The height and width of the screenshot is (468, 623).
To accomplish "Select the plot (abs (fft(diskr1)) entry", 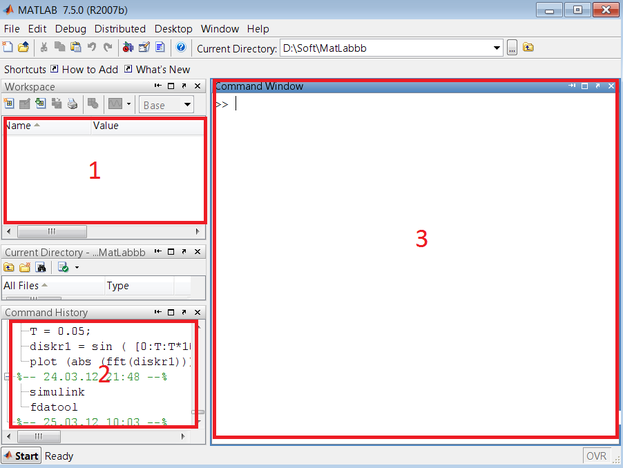I will (x=110, y=362).
